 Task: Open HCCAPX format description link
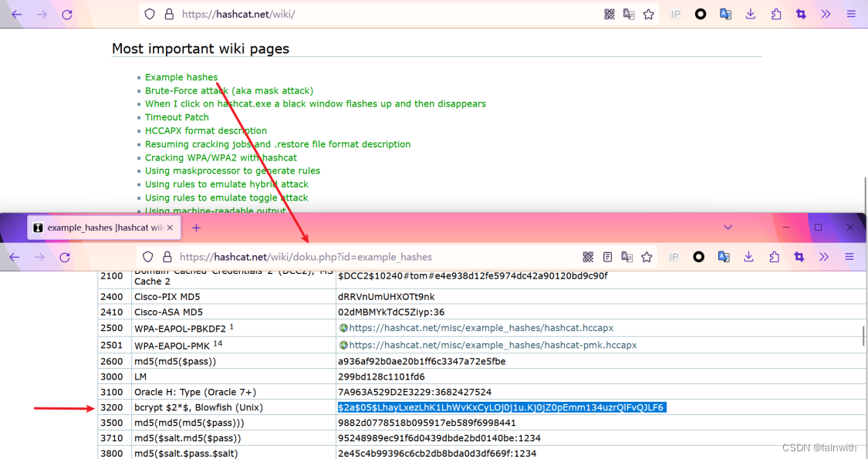206,130
